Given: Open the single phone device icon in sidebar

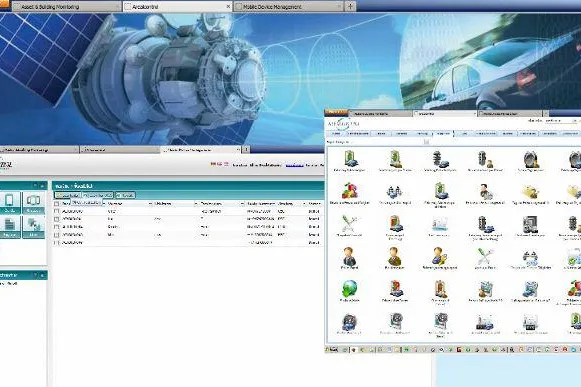Looking at the screenshot, I should (x=10, y=202).
